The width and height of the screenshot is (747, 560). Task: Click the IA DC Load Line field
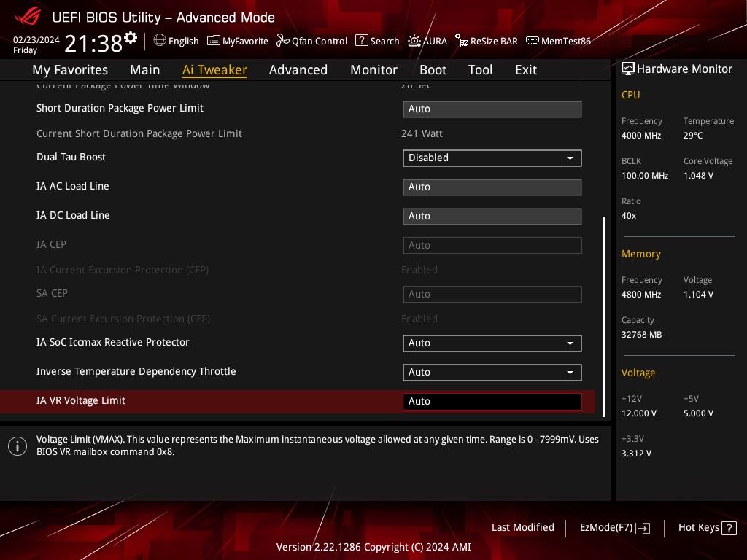coord(492,216)
